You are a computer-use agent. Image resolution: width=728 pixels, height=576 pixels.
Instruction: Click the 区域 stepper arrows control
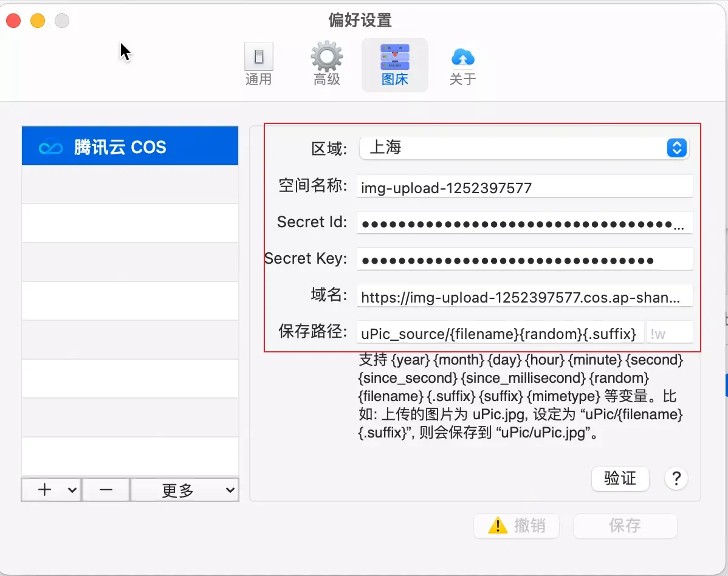click(x=676, y=148)
